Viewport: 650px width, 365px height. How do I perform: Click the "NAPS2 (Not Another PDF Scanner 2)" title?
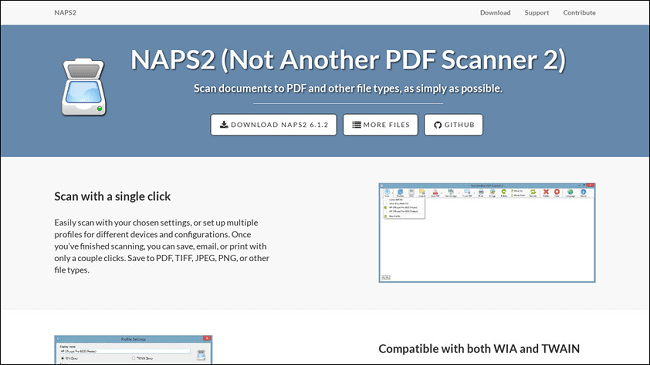pyautogui.click(x=348, y=60)
